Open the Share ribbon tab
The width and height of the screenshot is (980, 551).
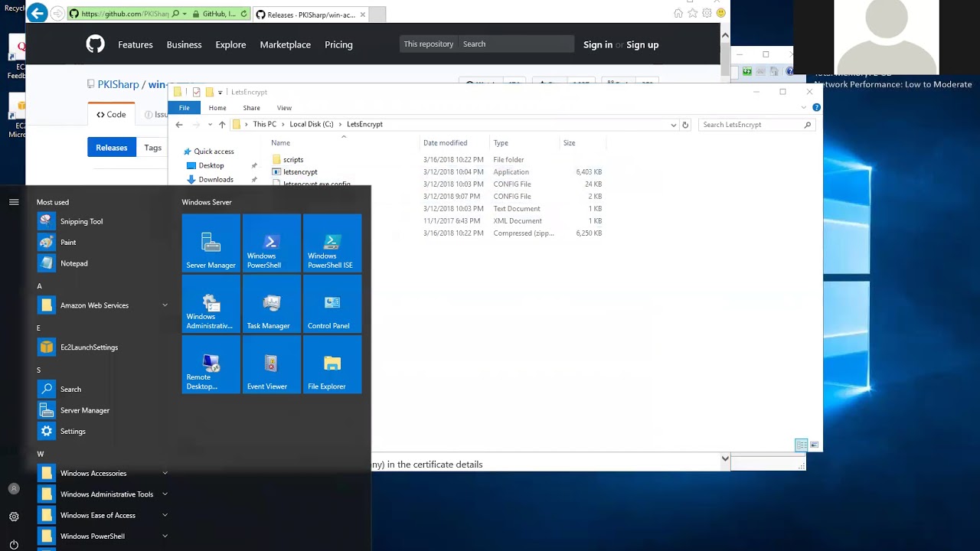click(251, 108)
